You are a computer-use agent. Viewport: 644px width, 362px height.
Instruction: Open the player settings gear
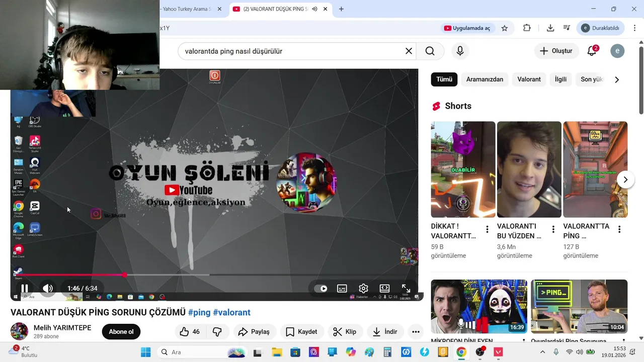click(363, 289)
